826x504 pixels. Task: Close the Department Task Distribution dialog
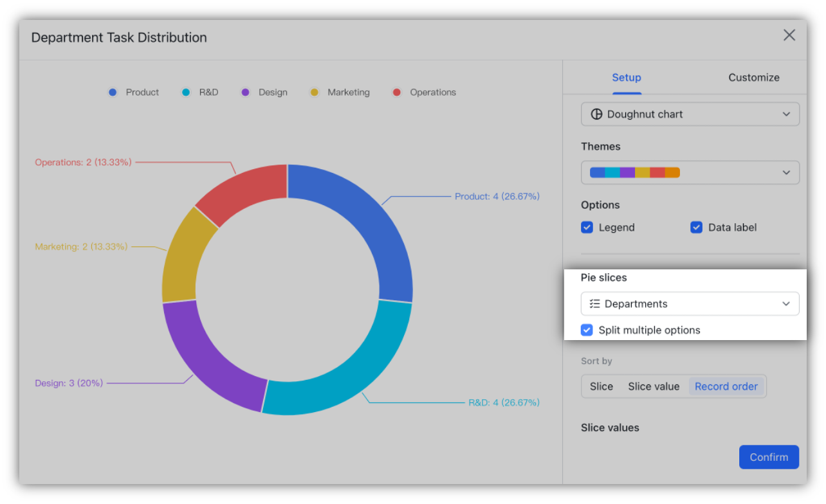pyautogui.click(x=789, y=35)
